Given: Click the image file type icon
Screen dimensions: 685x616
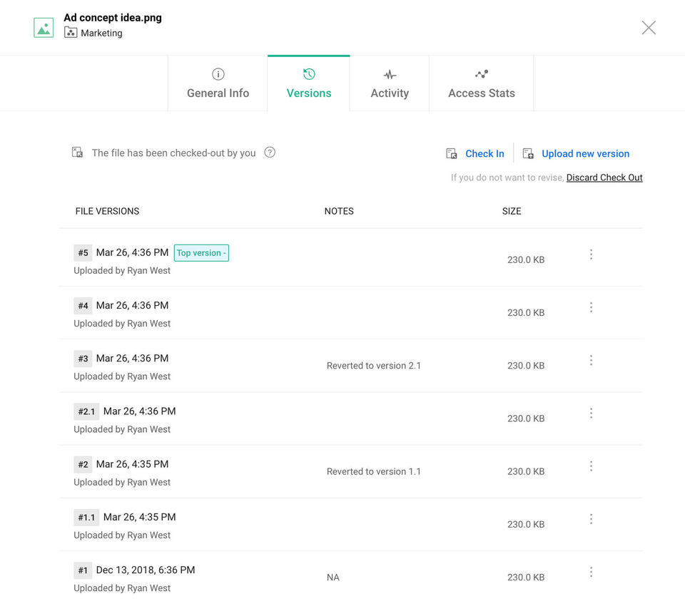Looking at the screenshot, I should click(44, 28).
